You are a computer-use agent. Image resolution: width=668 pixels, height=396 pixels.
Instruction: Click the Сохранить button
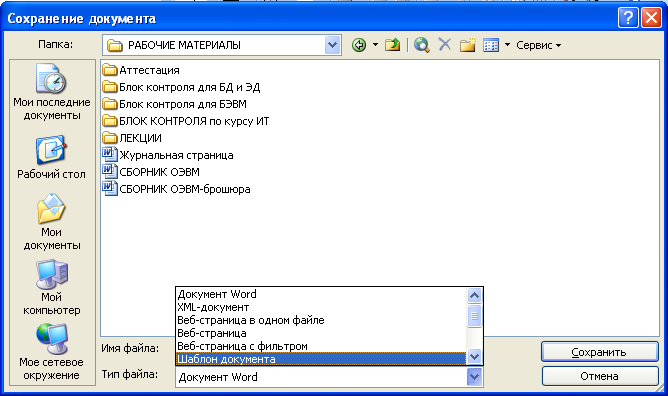pos(599,352)
